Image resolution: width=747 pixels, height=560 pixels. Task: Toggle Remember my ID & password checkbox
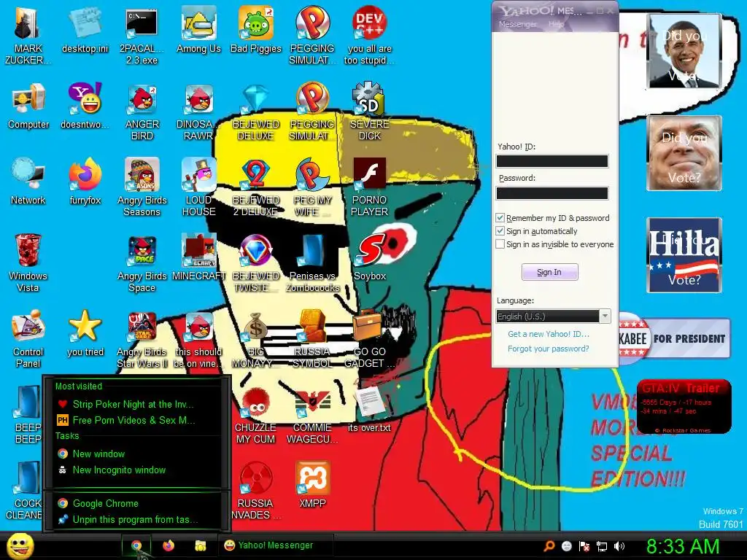[500, 217]
